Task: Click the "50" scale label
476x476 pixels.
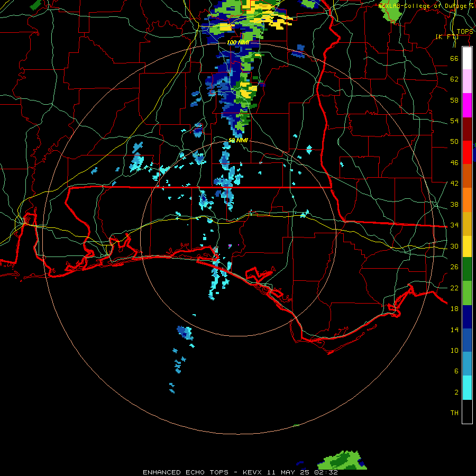Action: point(454,142)
